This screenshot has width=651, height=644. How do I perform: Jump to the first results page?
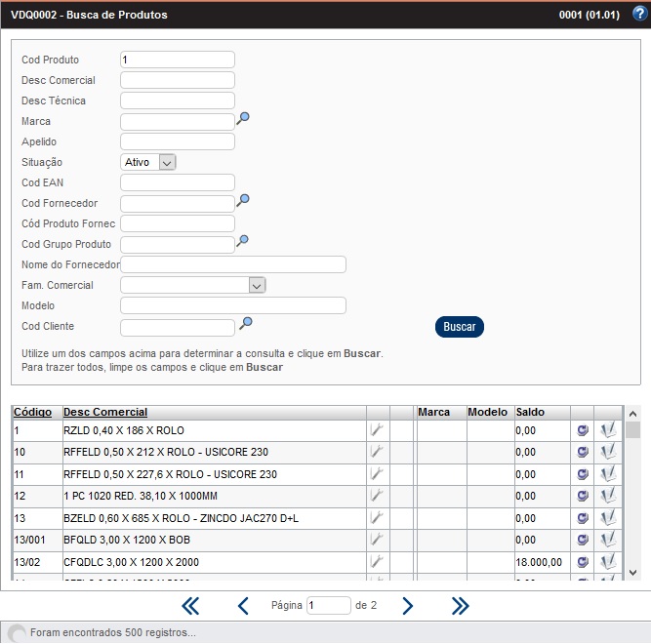[x=190, y=606]
